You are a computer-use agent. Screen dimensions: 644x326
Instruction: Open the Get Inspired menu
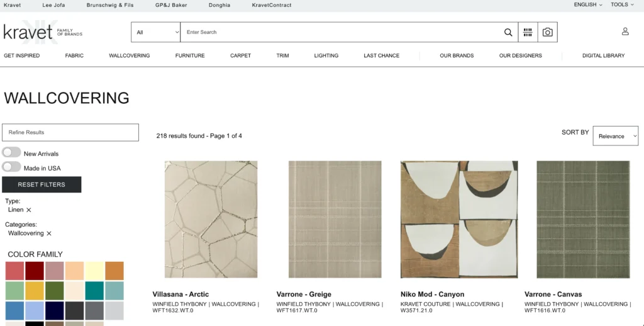22,55
